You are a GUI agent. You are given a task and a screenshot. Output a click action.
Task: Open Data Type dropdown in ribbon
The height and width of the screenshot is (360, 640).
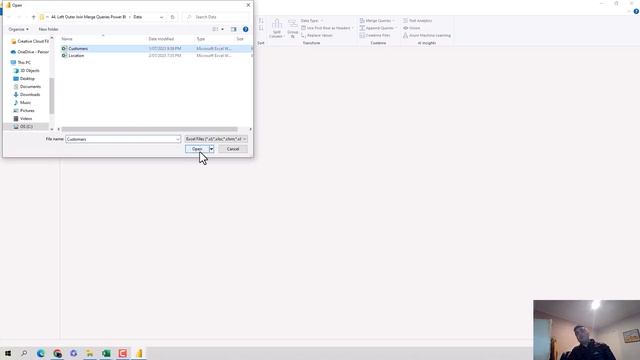312,20
